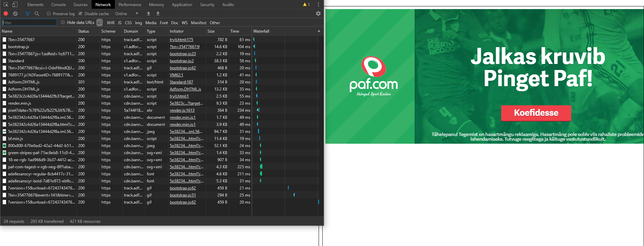Check Hide data URLs option
The height and width of the screenshot is (246, 644).
click(x=63, y=22)
